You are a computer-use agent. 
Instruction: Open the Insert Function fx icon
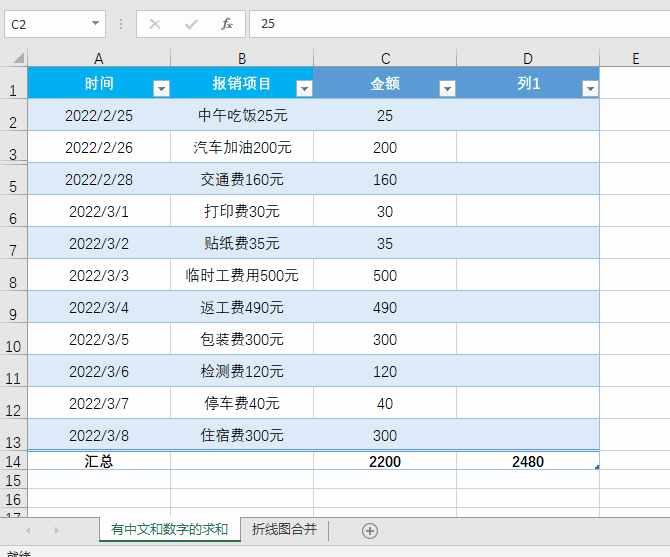click(227, 24)
